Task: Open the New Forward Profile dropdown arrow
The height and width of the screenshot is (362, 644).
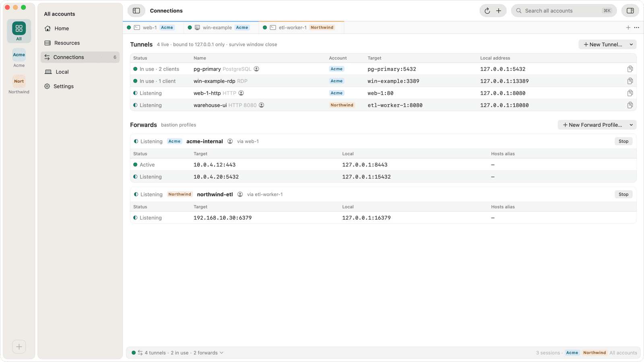Action: (x=631, y=125)
